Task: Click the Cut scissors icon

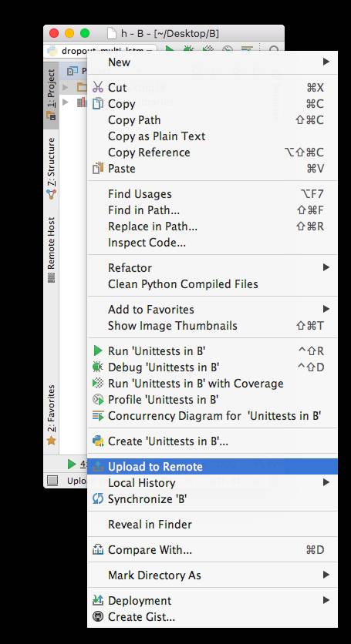Action: pos(97,87)
